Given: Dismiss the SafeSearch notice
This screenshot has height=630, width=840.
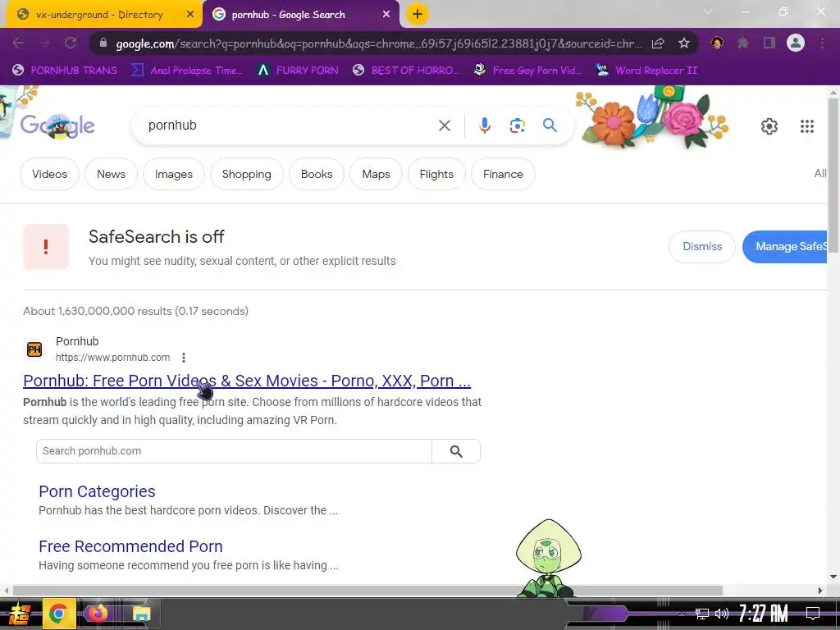Looking at the screenshot, I should [702, 246].
